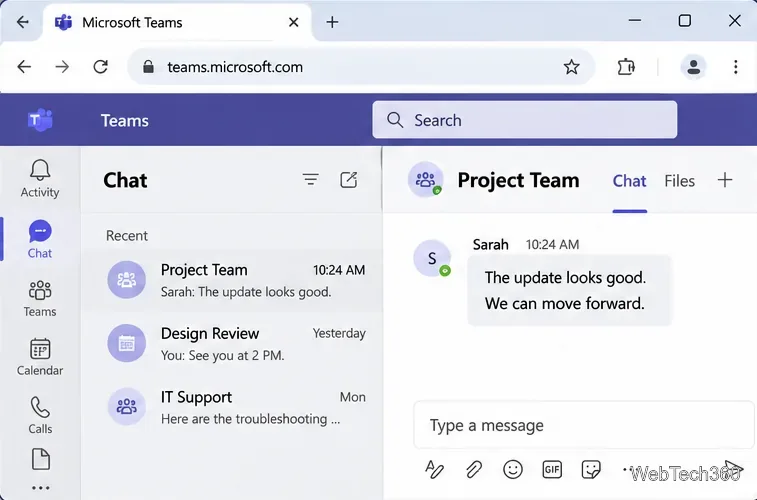Open the emoji picker
757x500 pixels.
coord(513,469)
